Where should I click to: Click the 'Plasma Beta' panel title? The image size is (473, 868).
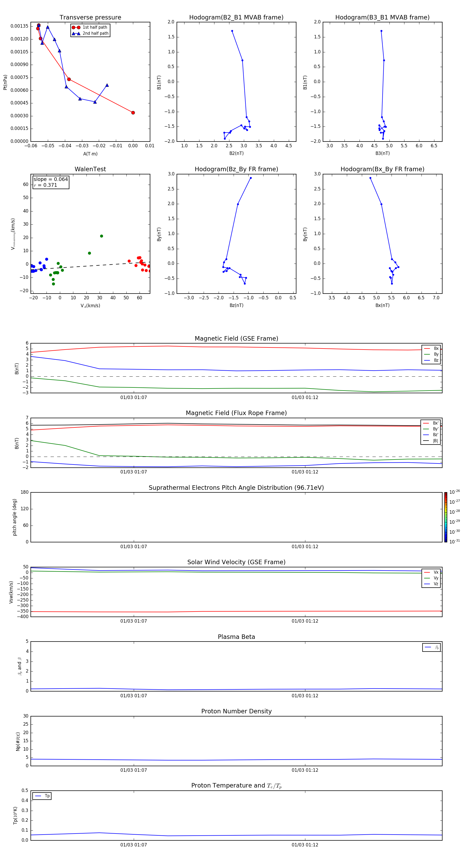(x=236, y=637)
